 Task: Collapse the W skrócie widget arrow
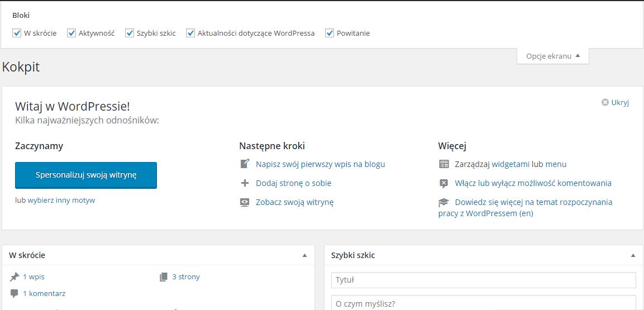tap(304, 255)
